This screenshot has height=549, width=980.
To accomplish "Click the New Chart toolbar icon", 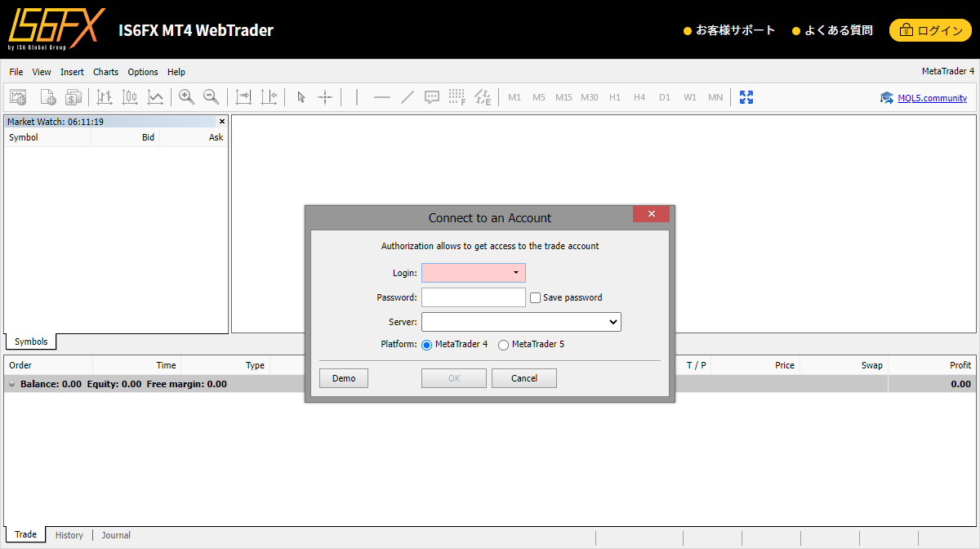I will (x=18, y=97).
